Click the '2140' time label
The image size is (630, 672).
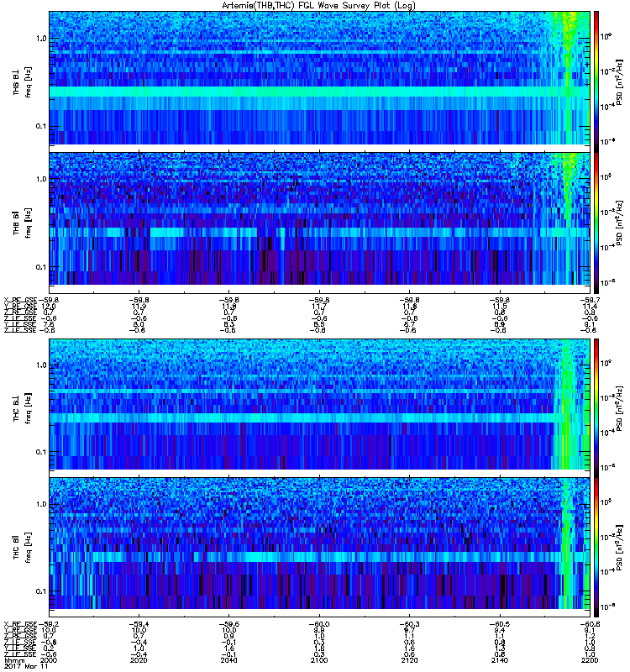pyautogui.click(x=500, y=660)
